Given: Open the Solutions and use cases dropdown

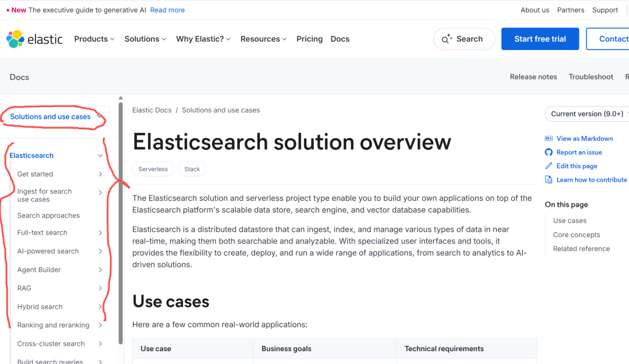Looking at the screenshot, I should pyautogui.click(x=55, y=117).
